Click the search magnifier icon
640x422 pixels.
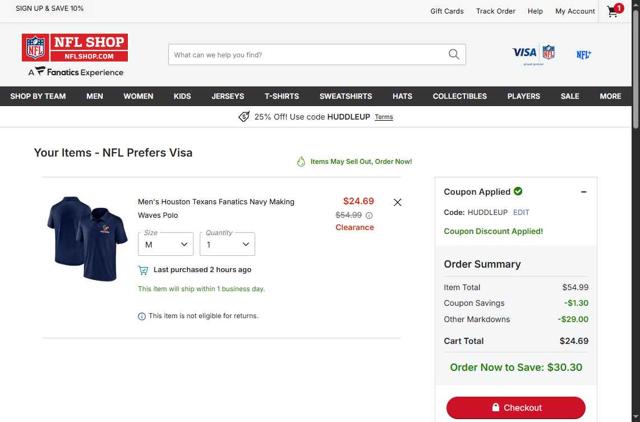[454, 54]
